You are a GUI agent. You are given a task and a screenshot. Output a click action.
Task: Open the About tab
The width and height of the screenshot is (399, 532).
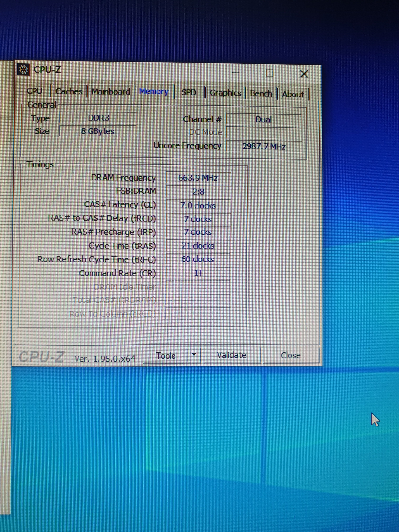point(293,94)
